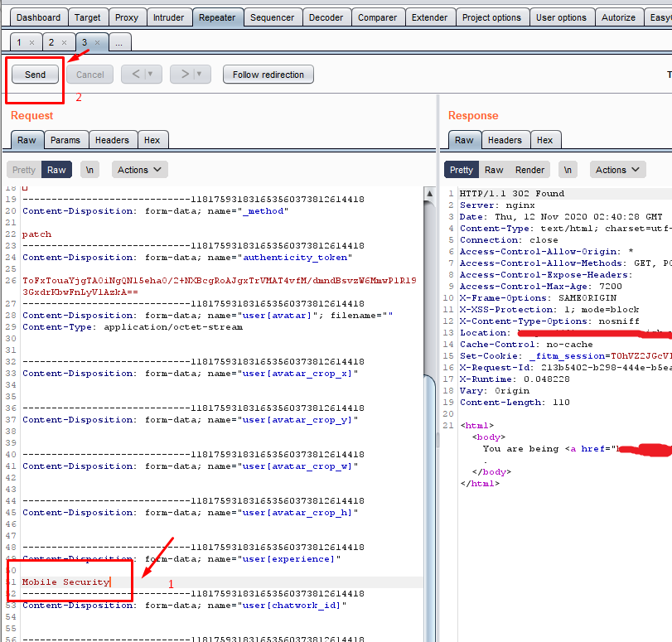Send the request
The height and width of the screenshot is (642, 672).
[35, 75]
